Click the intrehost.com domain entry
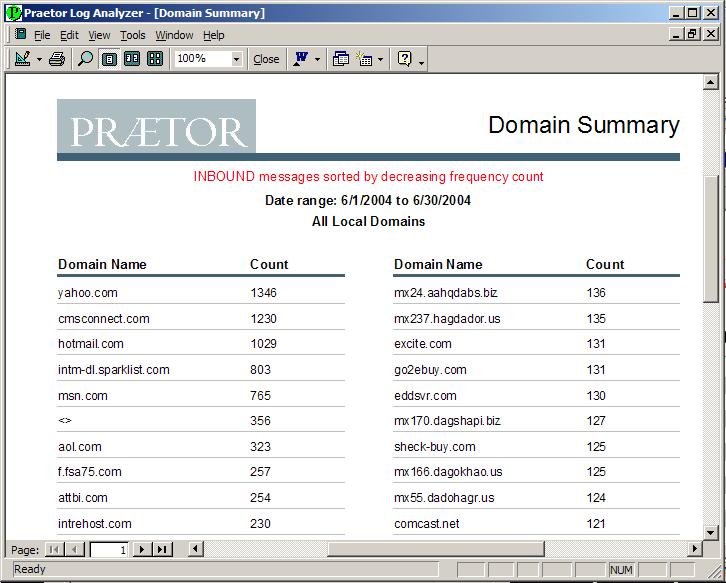This screenshot has width=726, height=583. pyautogui.click(x=95, y=524)
